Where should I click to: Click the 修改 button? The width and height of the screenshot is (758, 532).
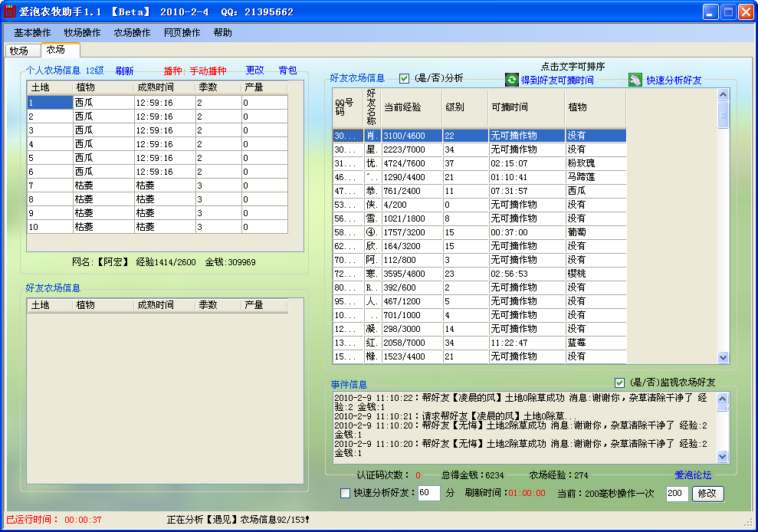click(707, 494)
